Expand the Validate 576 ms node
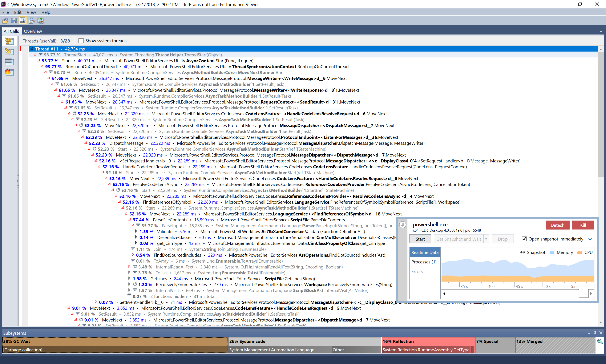 (x=136, y=231)
